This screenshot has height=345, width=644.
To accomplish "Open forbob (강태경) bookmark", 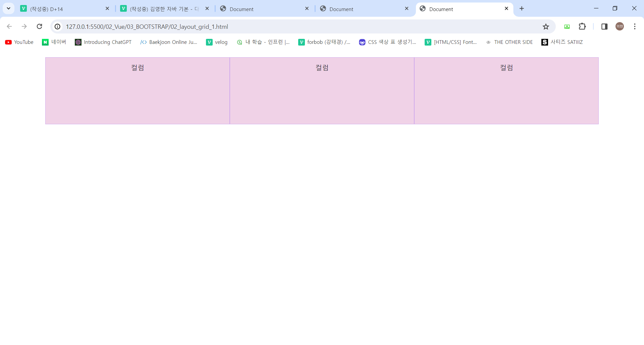I will click(324, 42).
